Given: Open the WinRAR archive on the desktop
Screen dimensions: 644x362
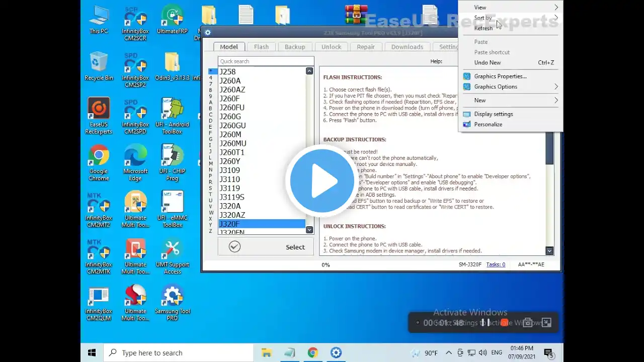Looking at the screenshot, I should pyautogui.click(x=356, y=15).
